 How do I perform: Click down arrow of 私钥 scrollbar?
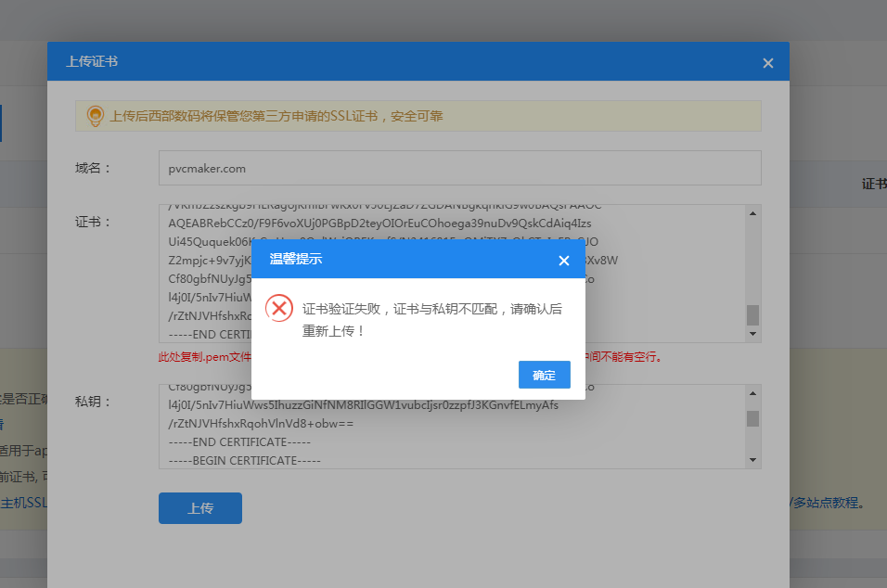[753, 461]
